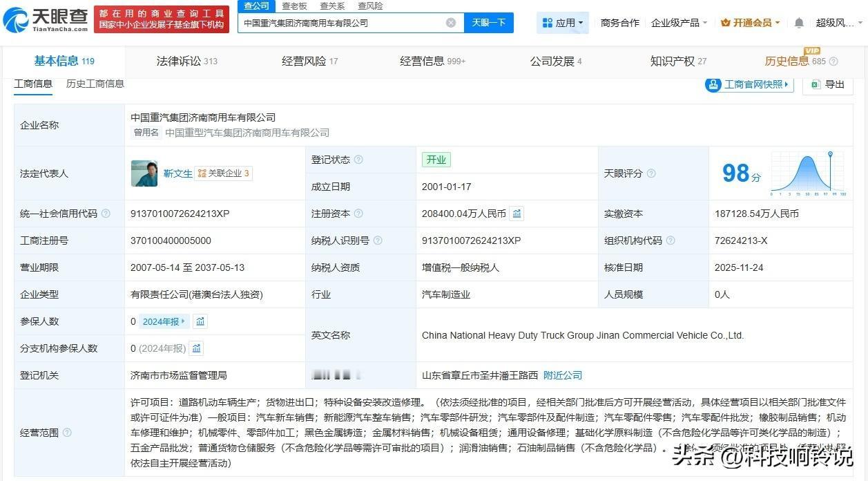Show help for organization code

tap(671, 240)
